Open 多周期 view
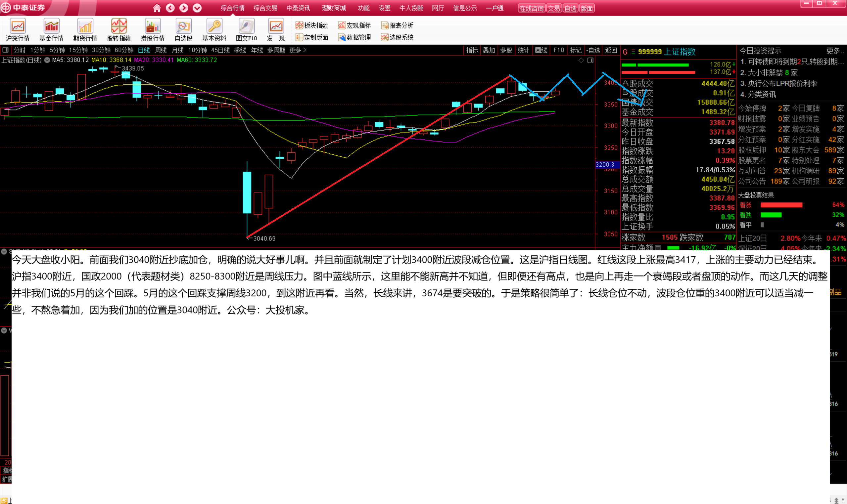This screenshot has height=504, width=847. point(276,50)
